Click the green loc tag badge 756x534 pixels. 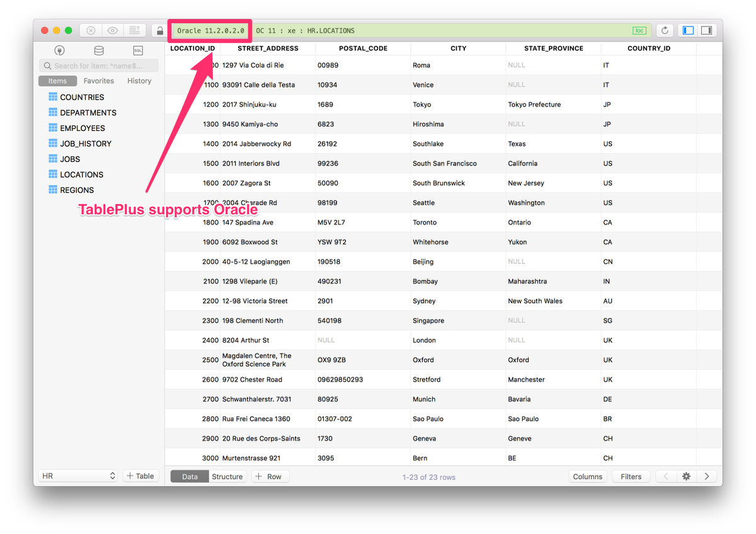tap(639, 30)
